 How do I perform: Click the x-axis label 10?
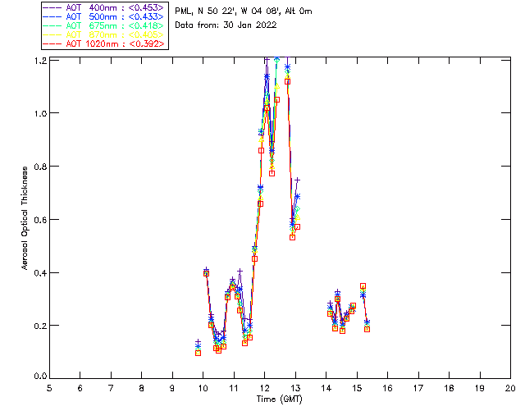[x=203, y=388]
